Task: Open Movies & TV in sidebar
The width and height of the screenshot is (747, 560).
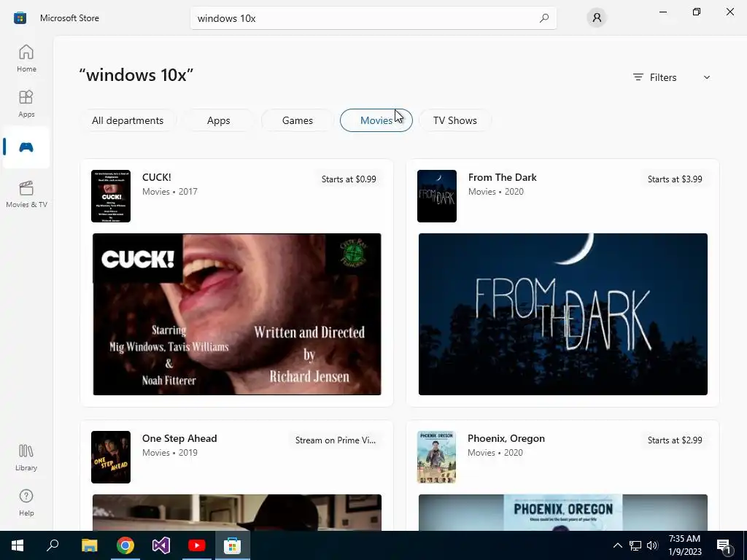Action: click(26, 194)
